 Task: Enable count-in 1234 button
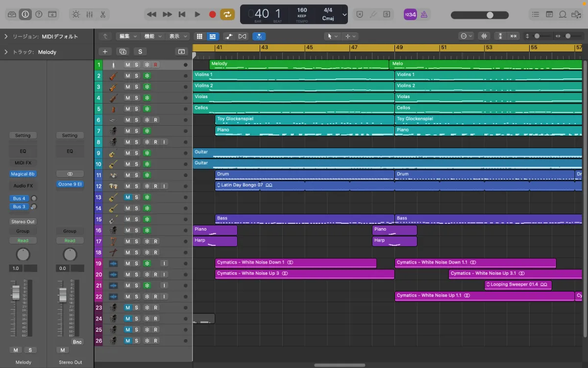coord(410,15)
